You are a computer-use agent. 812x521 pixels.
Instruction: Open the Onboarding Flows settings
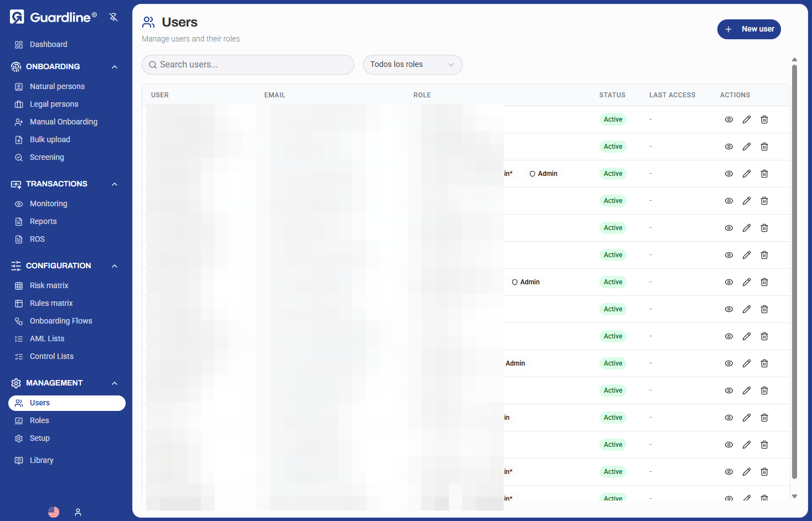[61, 321]
